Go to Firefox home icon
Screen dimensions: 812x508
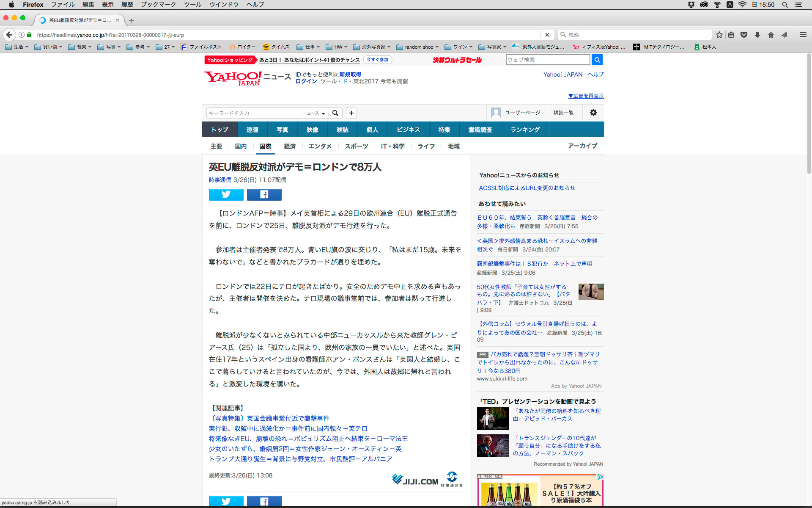pyautogui.click(x=771, y=35)
